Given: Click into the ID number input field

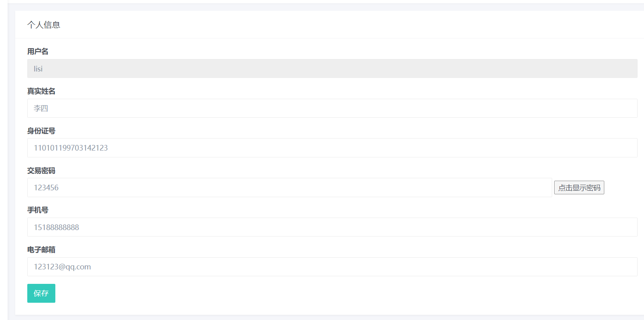Looking at the screenshot, I should click(x=332, y=148).
